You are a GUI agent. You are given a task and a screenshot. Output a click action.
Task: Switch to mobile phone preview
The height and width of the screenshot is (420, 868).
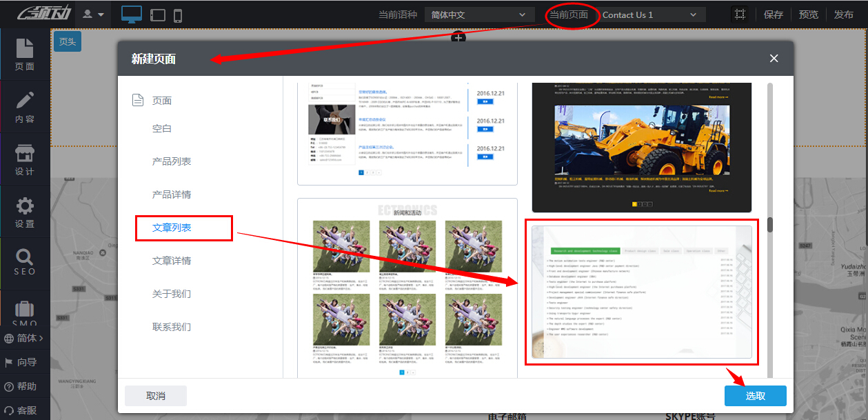pyautogui.click(x=178, y=15)
